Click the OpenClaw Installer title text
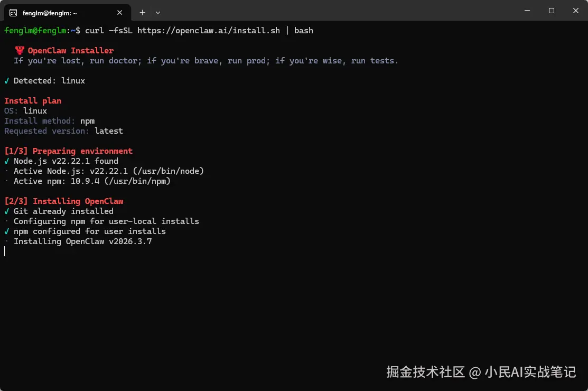Viewport: 588px width, 391px height. [x=70, y=51]
